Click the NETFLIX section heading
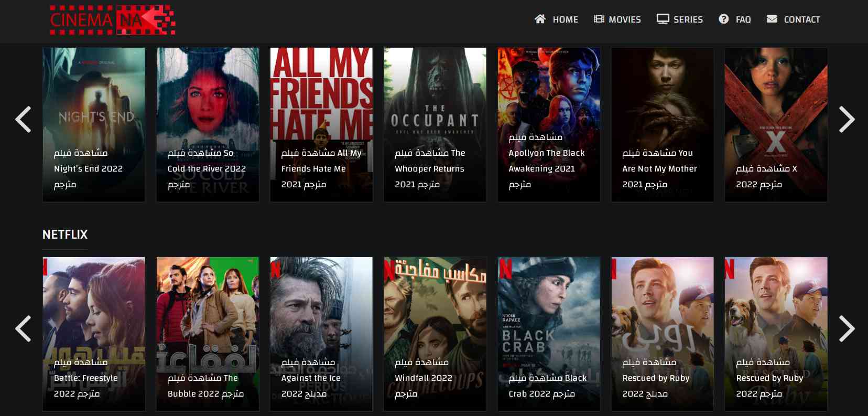The width and height of the screenshot is (868, 416). pos(65,234)
